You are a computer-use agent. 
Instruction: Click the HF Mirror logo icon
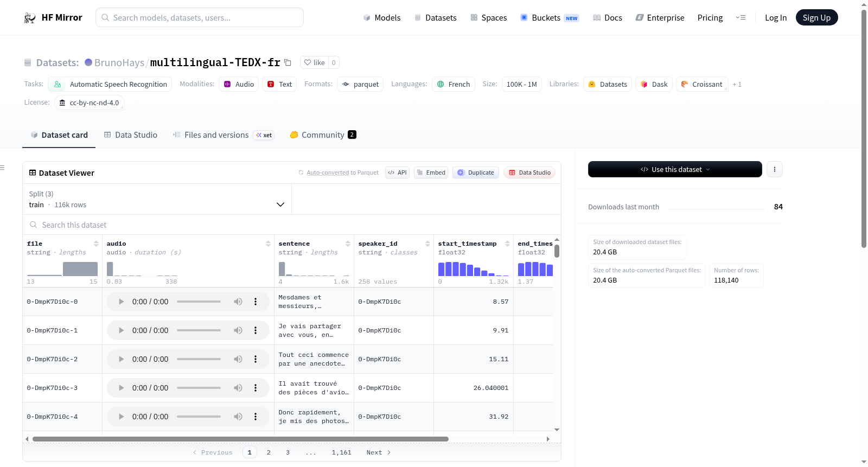[x=30, y=18]
